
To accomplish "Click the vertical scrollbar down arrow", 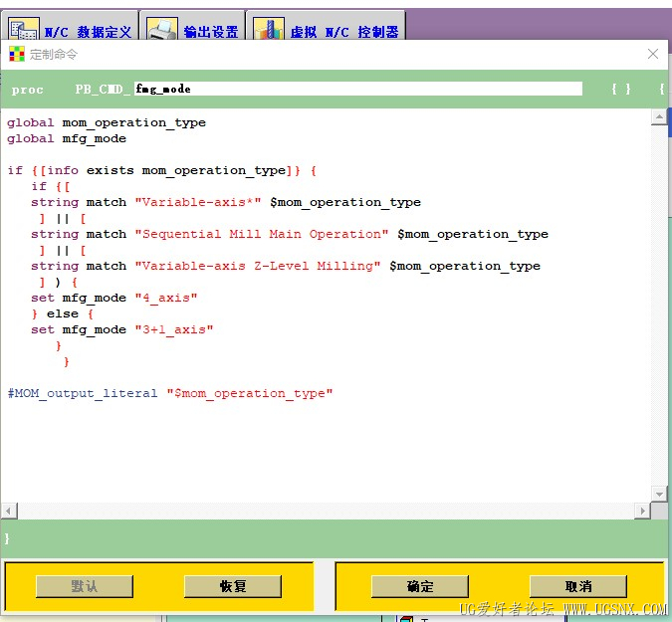I will 659,494.
